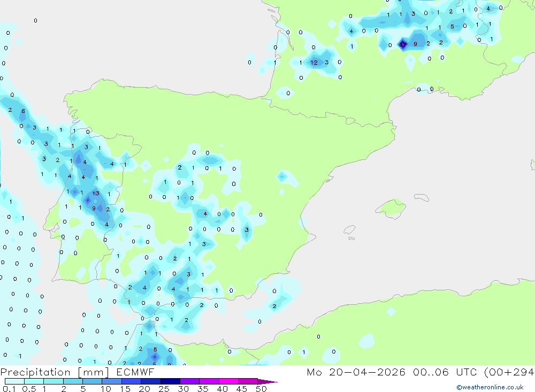Select the 15–20 mm legend color band

[x=132, y=381]
